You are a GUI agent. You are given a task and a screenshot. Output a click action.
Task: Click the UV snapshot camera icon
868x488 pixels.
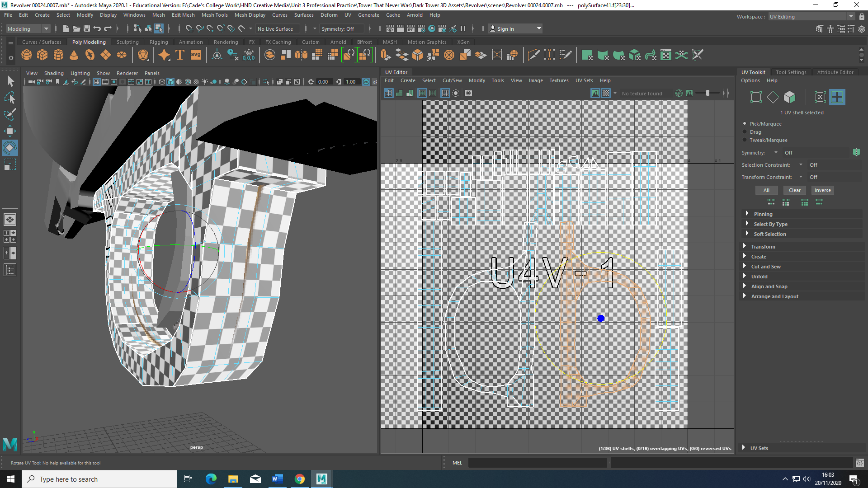[x=468, y=93]
